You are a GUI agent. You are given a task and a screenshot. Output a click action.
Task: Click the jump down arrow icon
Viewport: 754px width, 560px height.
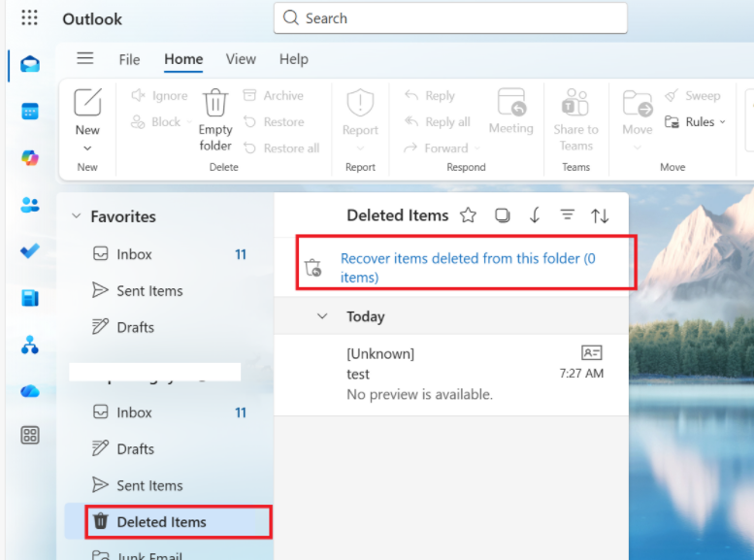click(535, 215)
